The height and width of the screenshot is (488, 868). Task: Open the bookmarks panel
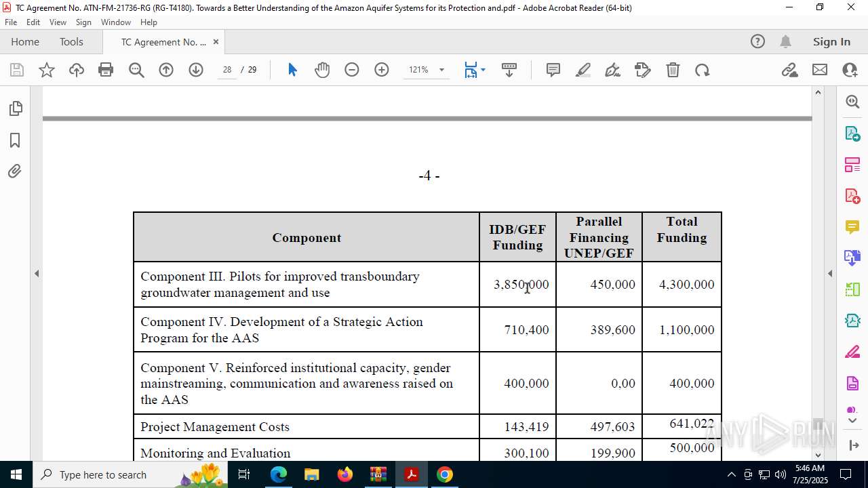point(15,140)
